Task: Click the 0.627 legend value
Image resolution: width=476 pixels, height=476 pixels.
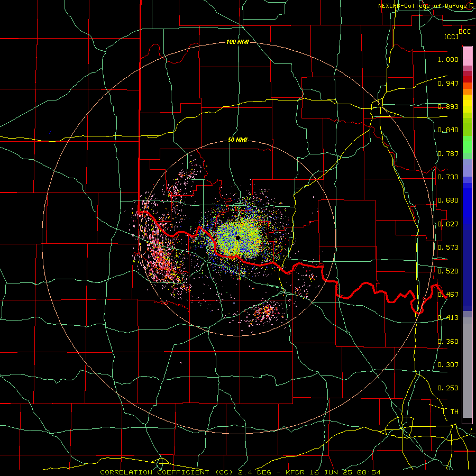Action: tap(448, 224)
